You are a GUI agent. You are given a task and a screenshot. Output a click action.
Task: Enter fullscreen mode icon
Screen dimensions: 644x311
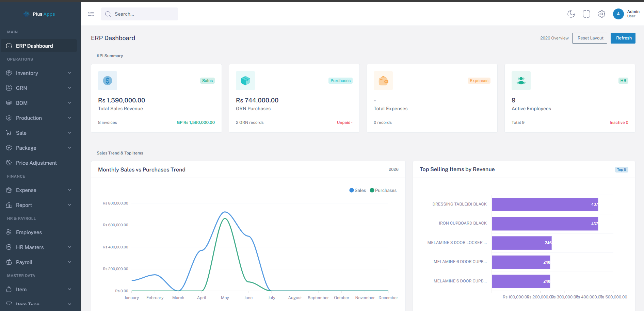[586, 14]
